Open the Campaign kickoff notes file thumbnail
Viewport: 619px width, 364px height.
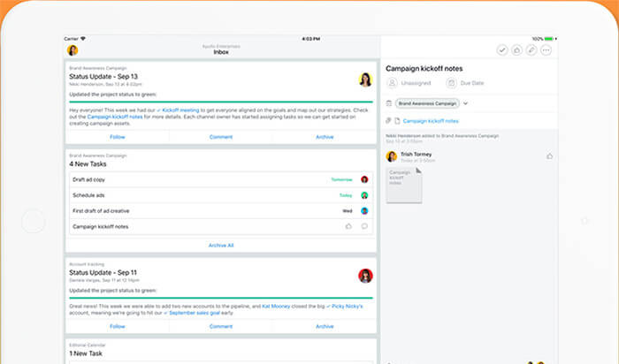point(404,186)
